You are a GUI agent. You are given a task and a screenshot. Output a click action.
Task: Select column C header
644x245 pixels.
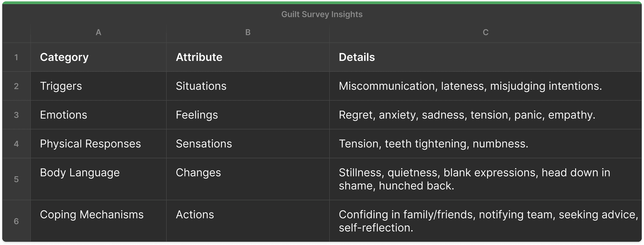coord(486,32)
